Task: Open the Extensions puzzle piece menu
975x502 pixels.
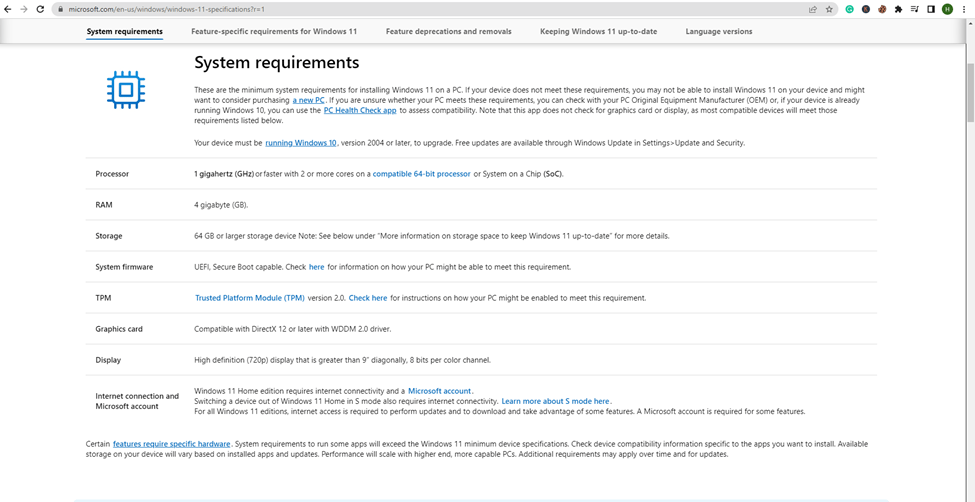Action: click(898, 9)
